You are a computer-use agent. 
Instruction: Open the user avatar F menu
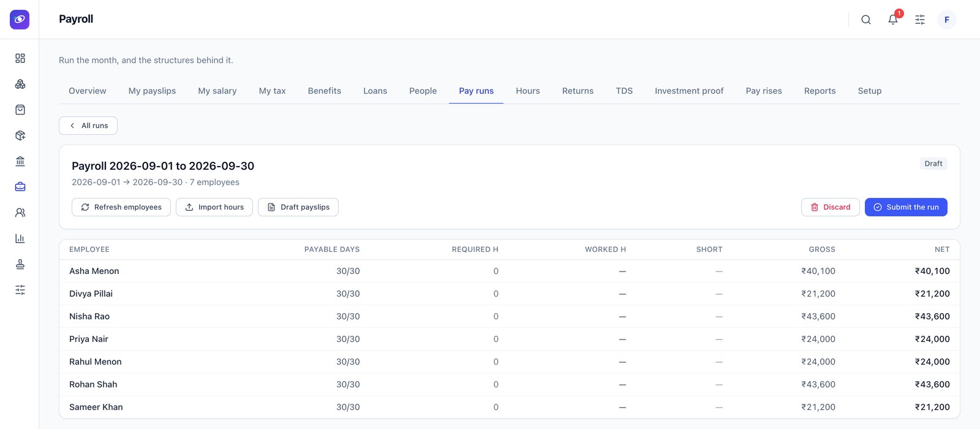(947, 20)
